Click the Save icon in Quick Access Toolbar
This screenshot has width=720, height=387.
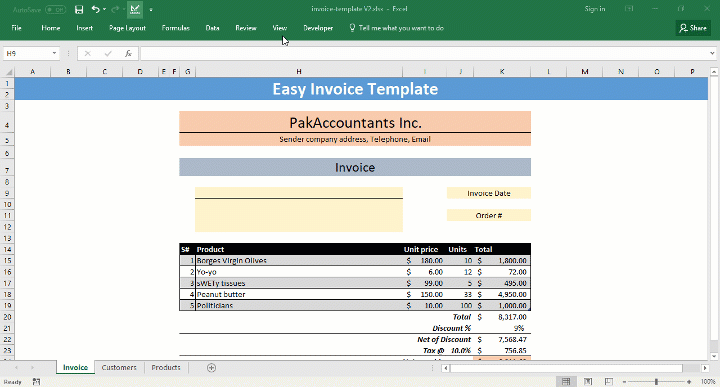(79, 9)
